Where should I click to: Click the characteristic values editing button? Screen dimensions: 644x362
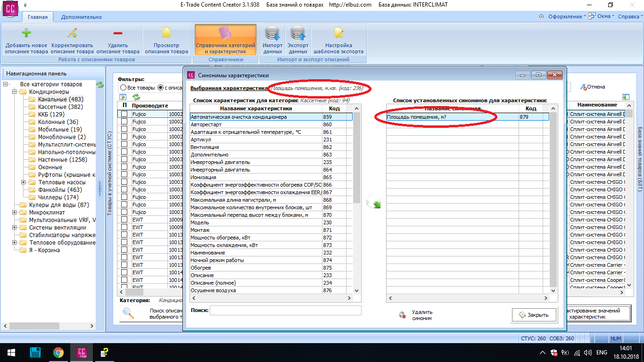[599, 313]
